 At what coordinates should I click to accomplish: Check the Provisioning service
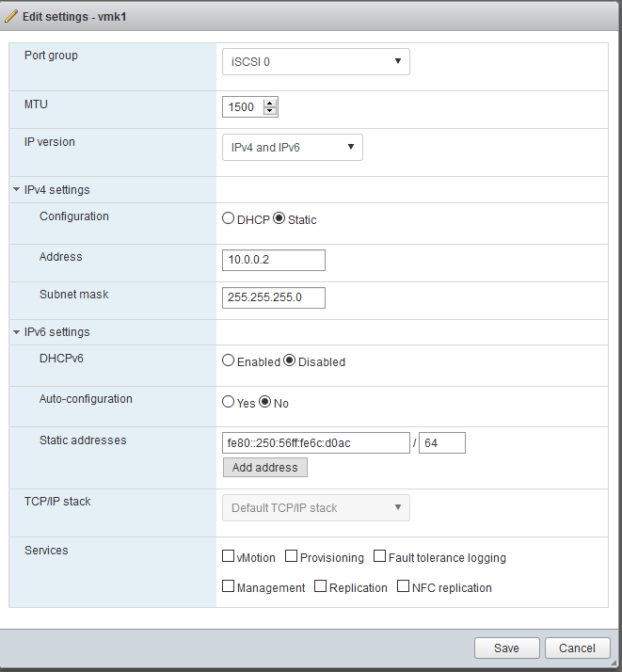coord(291,556)
